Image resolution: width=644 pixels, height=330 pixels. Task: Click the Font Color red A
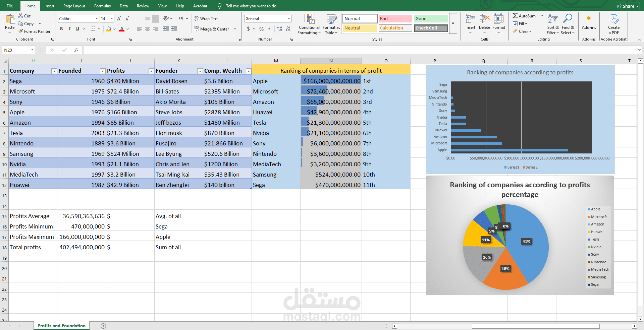122,29
